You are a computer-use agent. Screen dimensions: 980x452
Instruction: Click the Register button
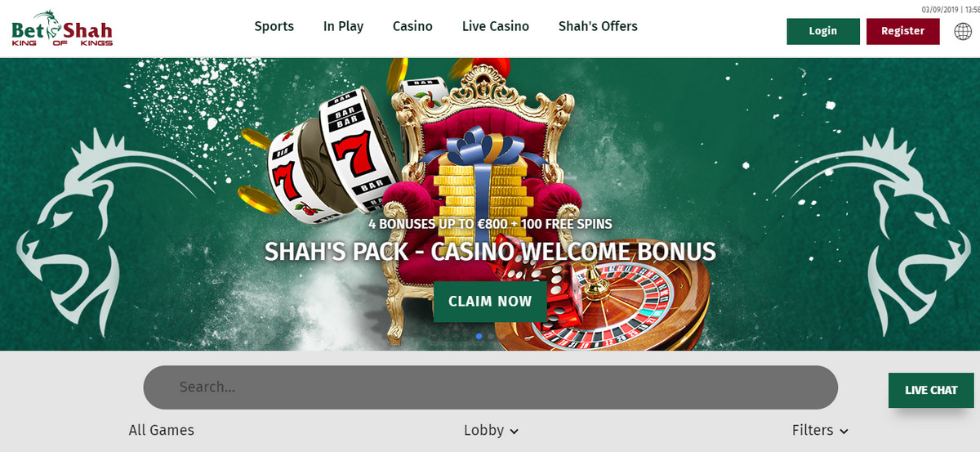(x=903, y=31)
